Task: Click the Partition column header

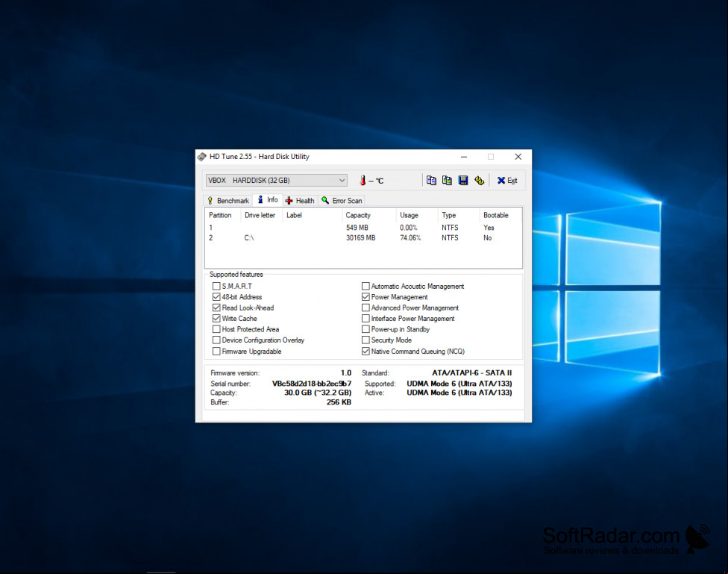Action: [222, 215]
